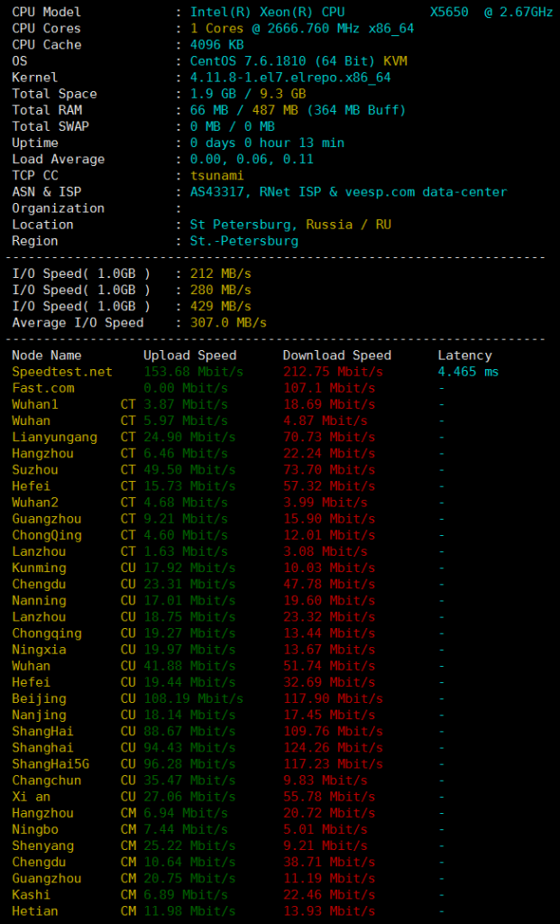Click the Lianyungang CT node row
The image size is (560, 924).
(54, 438)
